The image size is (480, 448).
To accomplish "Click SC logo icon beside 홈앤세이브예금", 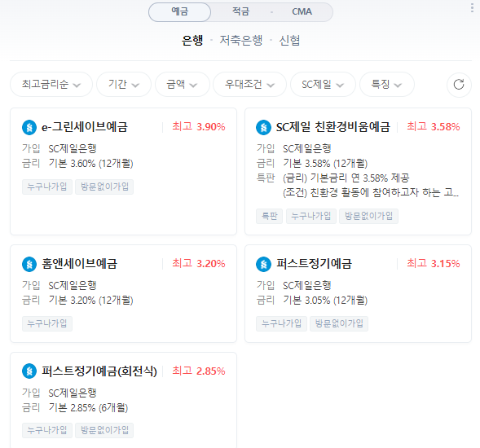I will click(x=29, y=264).
